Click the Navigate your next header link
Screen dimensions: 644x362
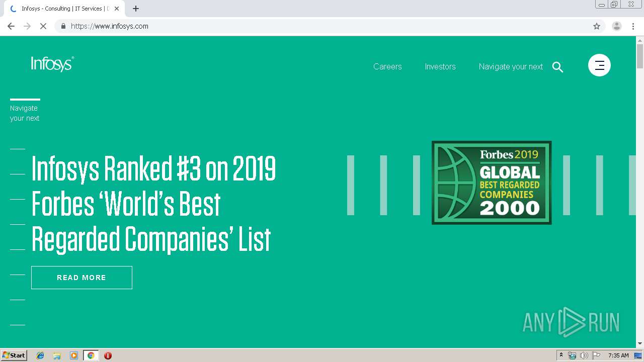[511, 66]
